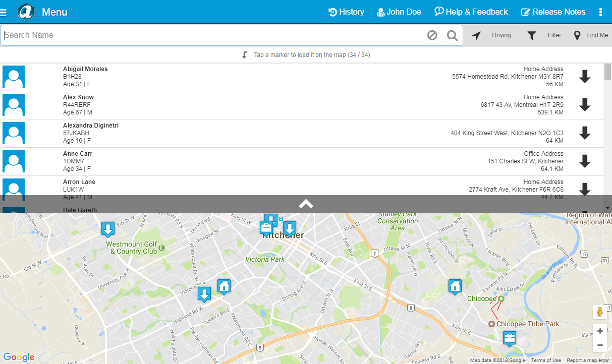Click Anne Carr avatar thumbnail

[14, 161]
